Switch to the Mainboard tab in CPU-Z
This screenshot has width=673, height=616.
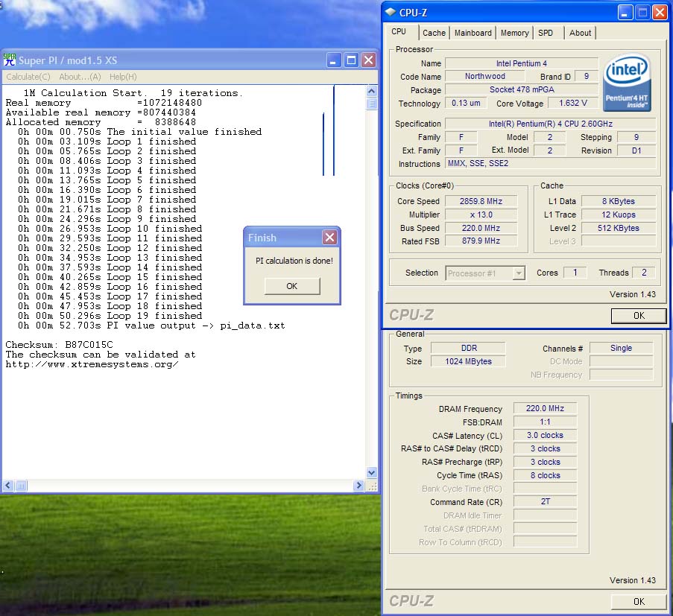(x=473, y=33)
